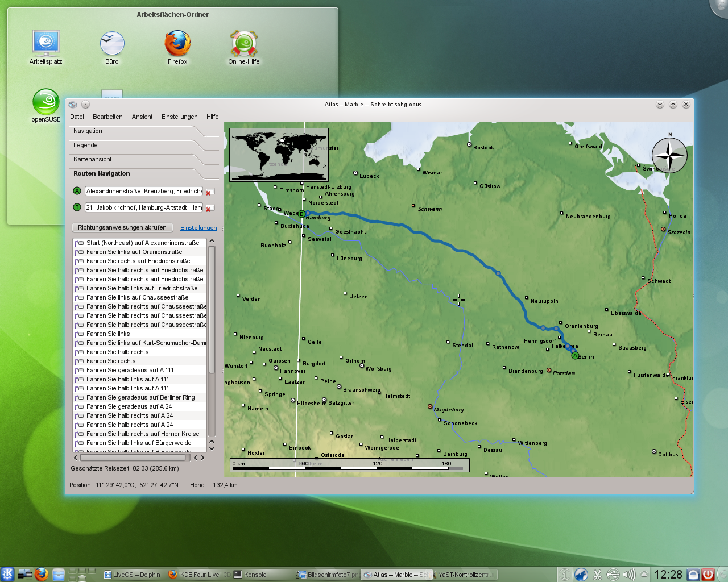Open the Bearbeiten menu
The image size is (728, 582).
107,117
